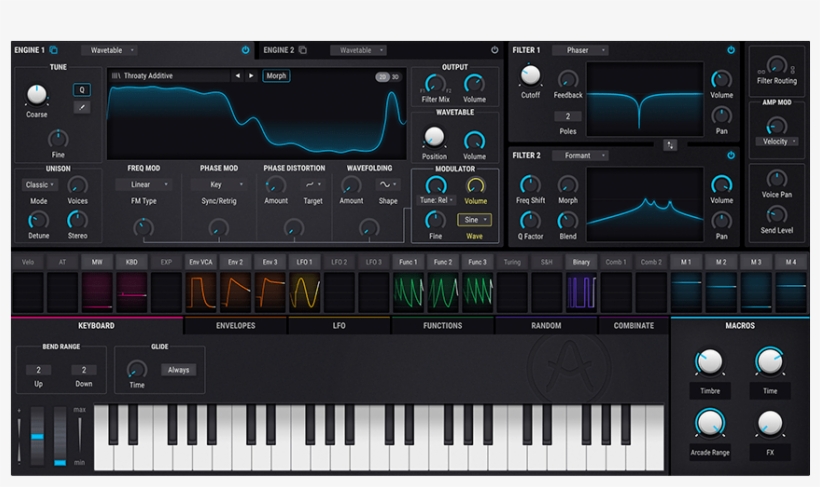Screen dimensions: 820x487
Task: Toggle Engine 1 power button
Action: coord(245,50)
